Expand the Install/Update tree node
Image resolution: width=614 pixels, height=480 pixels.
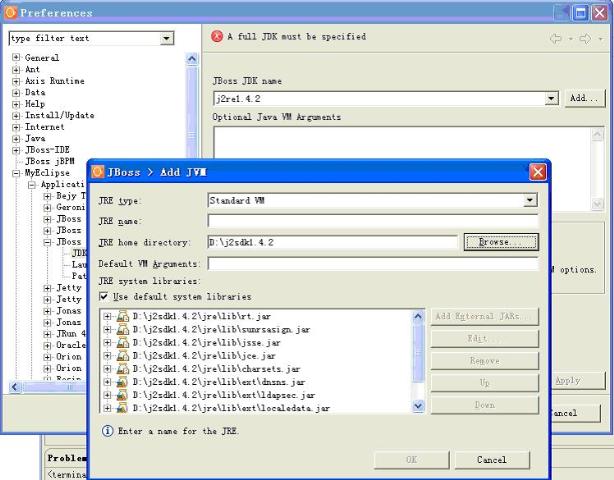tap(16, 116)
